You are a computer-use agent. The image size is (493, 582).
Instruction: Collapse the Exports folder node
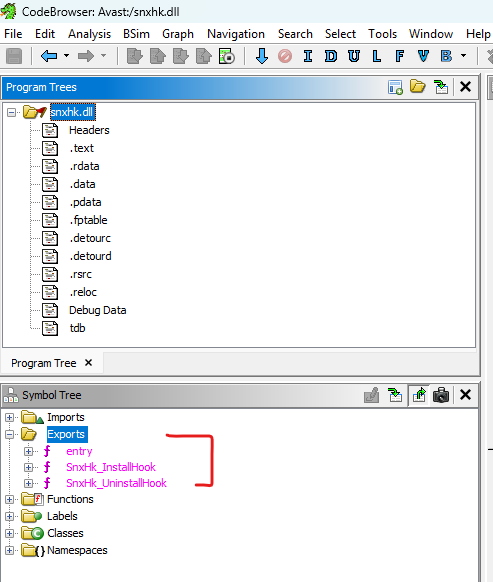tap(10, 434)
